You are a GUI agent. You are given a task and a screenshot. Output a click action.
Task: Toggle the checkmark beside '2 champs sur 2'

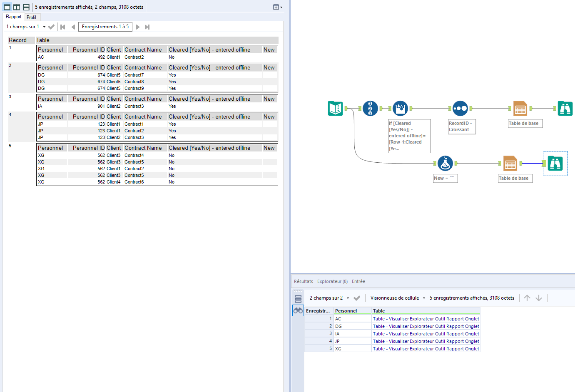click(357, 298)
